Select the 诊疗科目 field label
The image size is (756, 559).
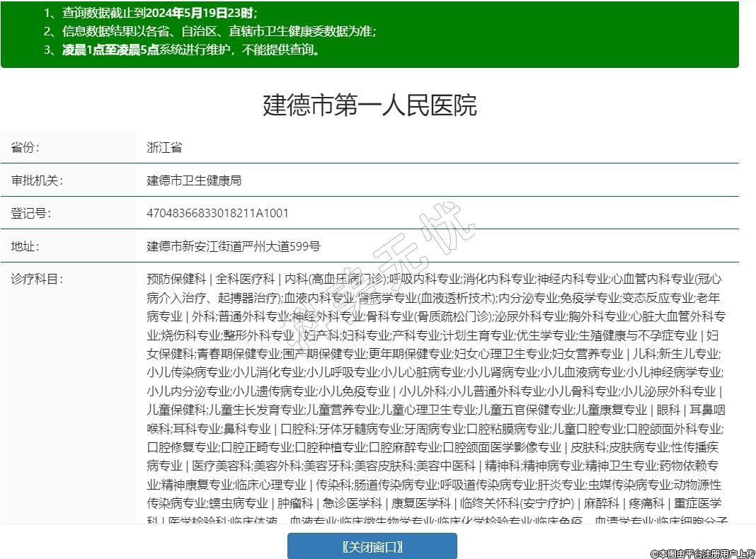click(x=37, y=279)
